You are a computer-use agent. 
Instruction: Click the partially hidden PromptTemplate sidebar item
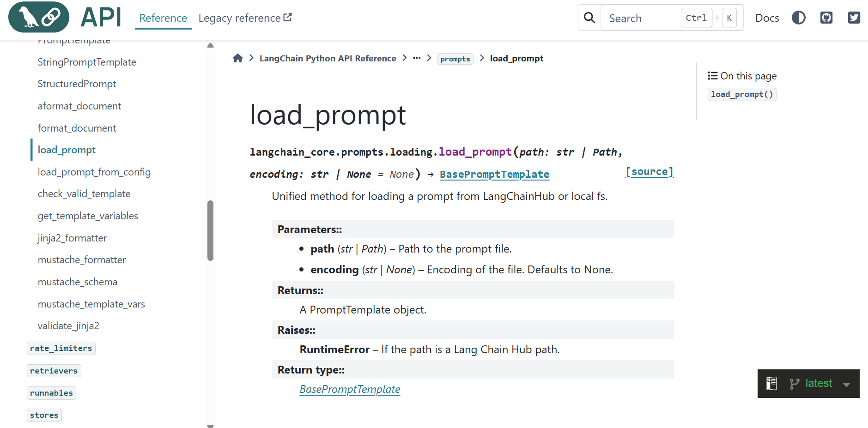tap(74, 42)
